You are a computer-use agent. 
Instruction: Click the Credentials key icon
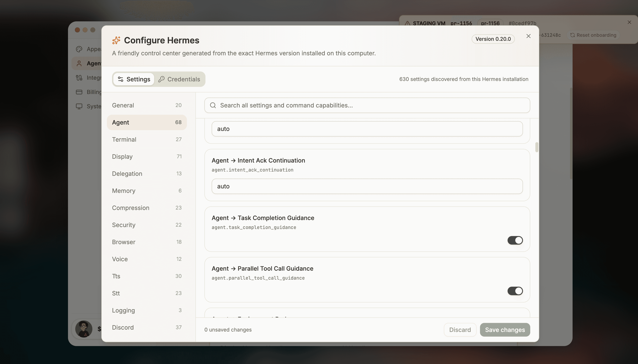pos(161,79)
